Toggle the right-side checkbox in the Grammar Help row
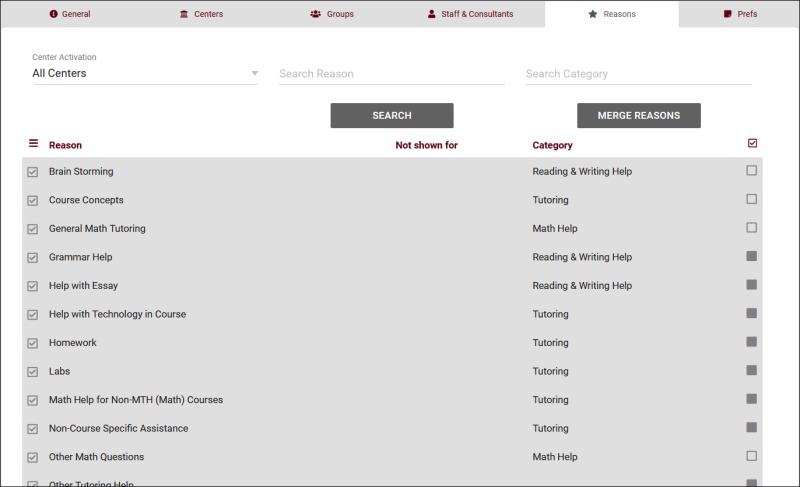This screenshot has width=800, height=487. (752, 256)
